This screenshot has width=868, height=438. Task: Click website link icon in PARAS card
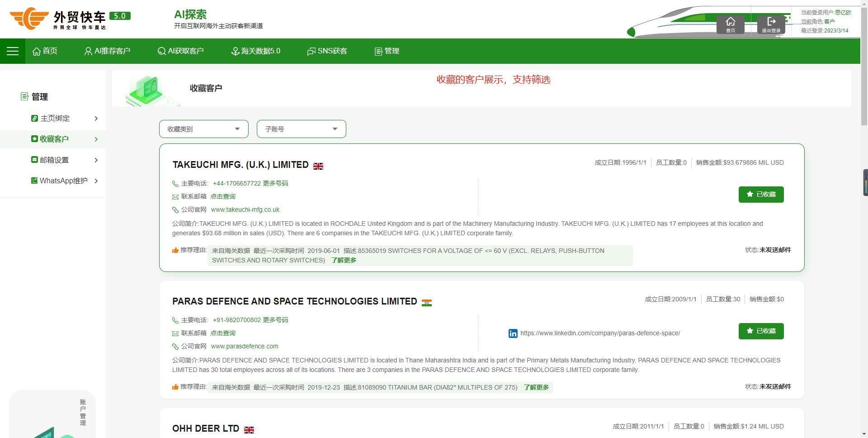(175, 347)
